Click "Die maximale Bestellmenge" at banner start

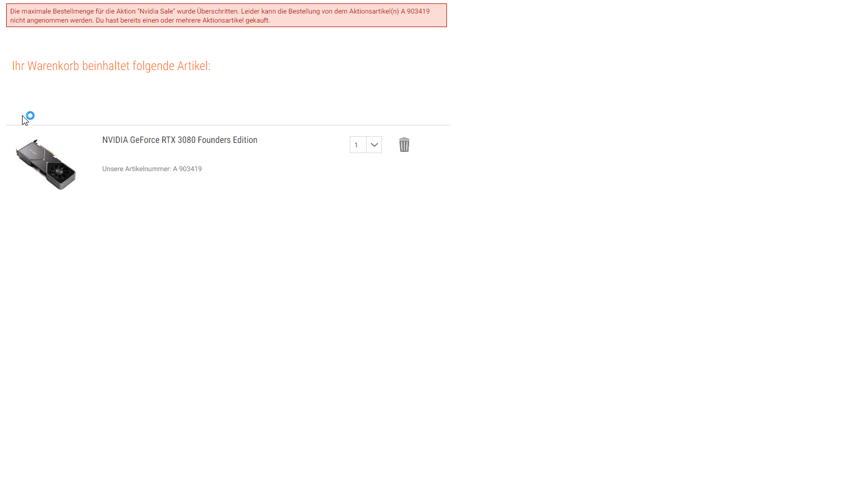pyautogui.click(x=52, y=11)
